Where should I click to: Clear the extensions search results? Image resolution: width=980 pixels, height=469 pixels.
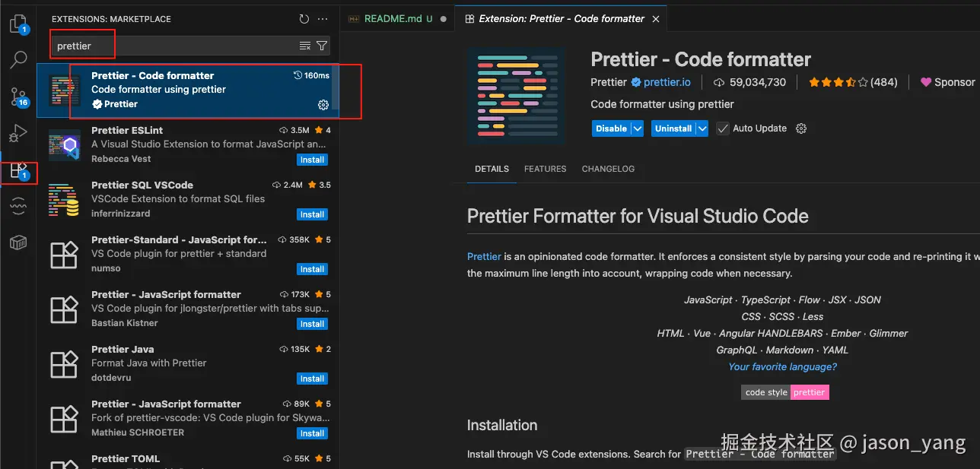point(305,46)
